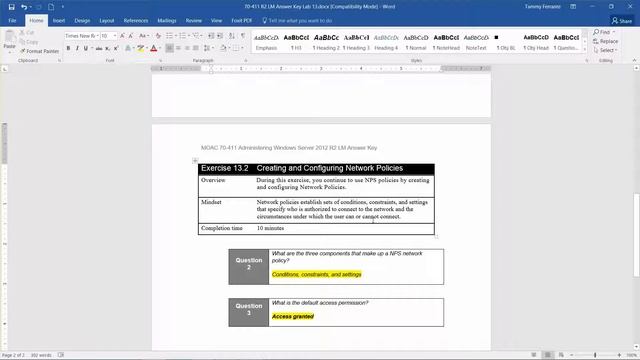Open the Mailings tab
Image resolution: width=640 pixels, height=360 pixels.
(167, 20)
